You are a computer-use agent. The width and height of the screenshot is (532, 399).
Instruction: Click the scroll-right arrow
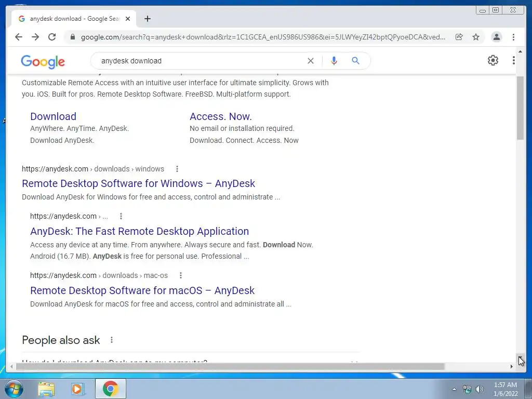pyautogui.click(x=512, y=366)
